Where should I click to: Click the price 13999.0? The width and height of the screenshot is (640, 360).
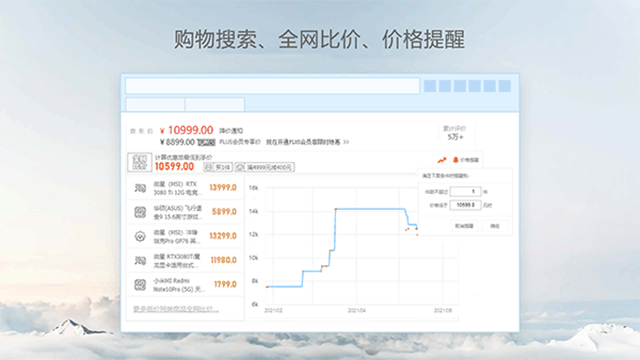tap(223, 187)
